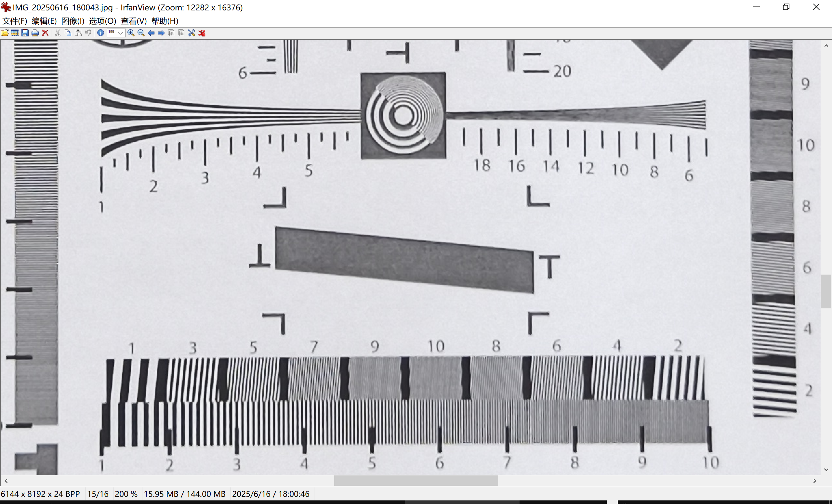Go to the previous image with left arrow
Screen dimensions: 832x504
pyautogui.click(x=151, y=33)
